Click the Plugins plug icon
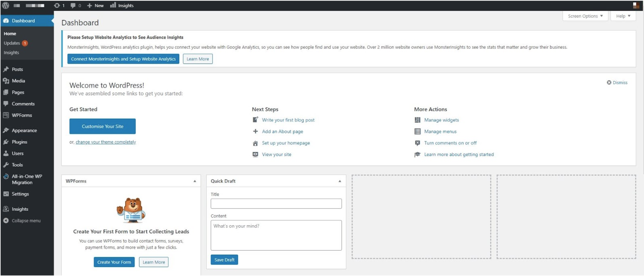644x276 pixels. [x=6, y=142]
